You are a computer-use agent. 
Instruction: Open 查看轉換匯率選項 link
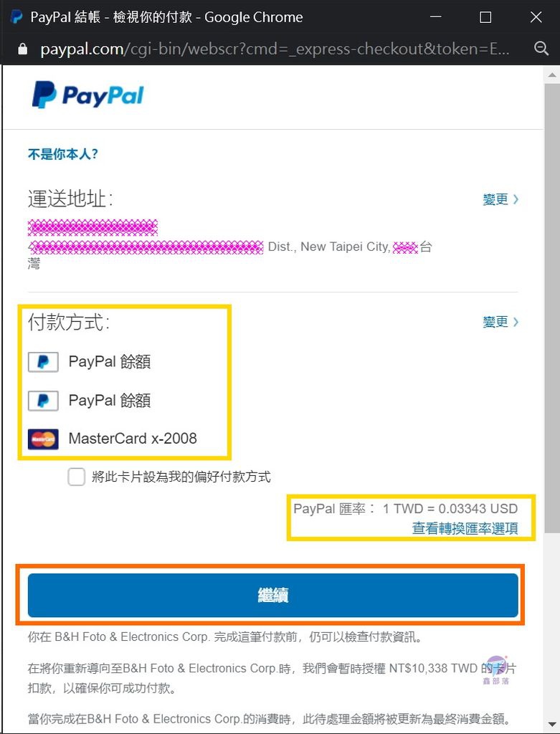(465, 528)
